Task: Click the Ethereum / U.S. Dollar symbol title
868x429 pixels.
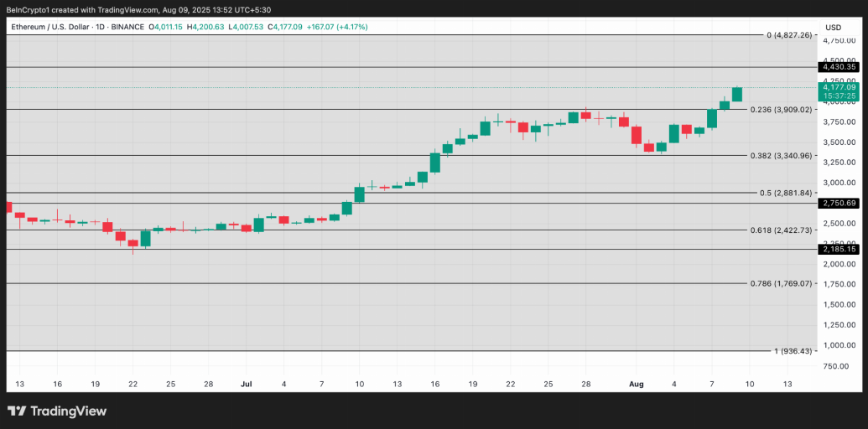Action: coord(49,27)
